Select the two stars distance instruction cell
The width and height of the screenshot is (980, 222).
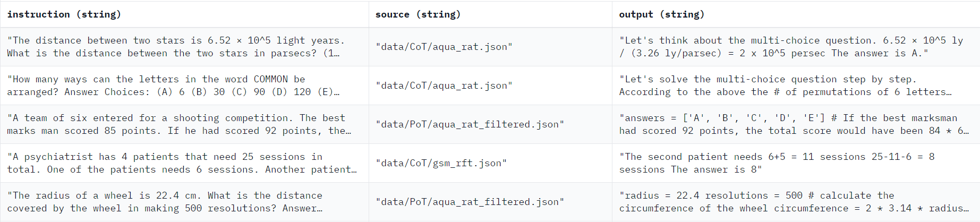pyautogui.click(x=176, y=47)
